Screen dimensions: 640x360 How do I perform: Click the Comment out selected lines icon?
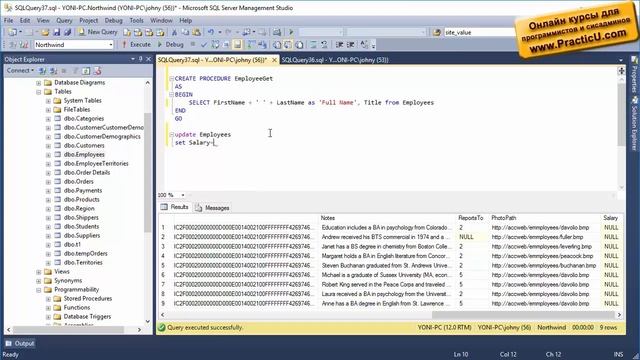[313, 44]
